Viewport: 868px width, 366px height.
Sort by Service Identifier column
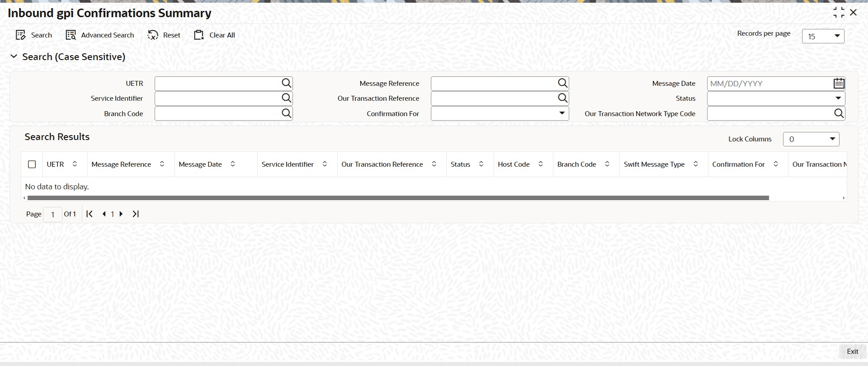pyautogui.click(x=325, y=164)
